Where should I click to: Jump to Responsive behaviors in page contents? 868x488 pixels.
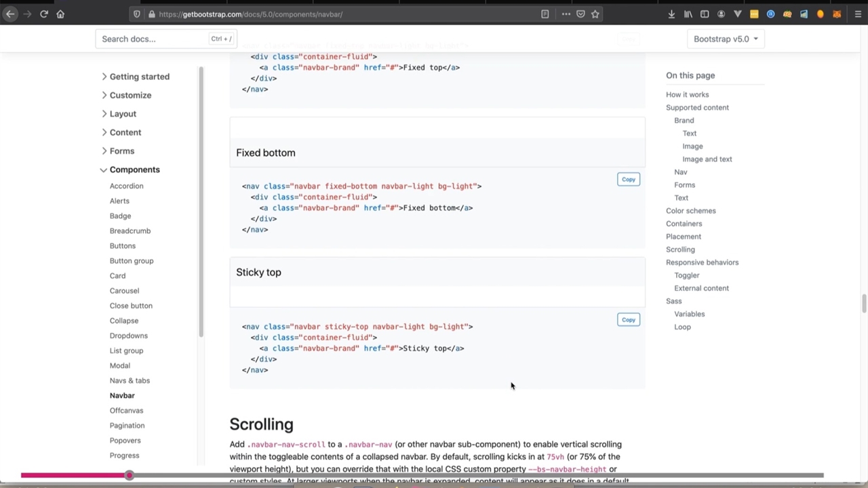(x=702, y=262)
